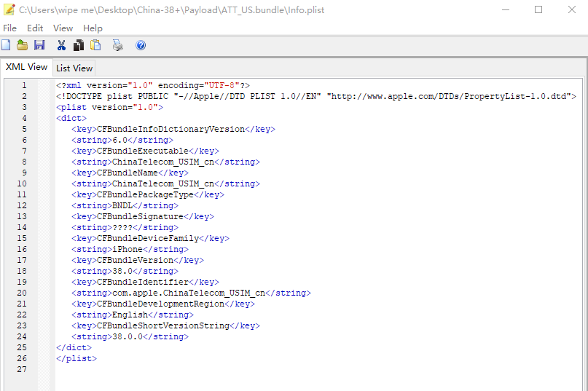
Task: Click the Cut scissors icon
Action: (x=61, y=45)
